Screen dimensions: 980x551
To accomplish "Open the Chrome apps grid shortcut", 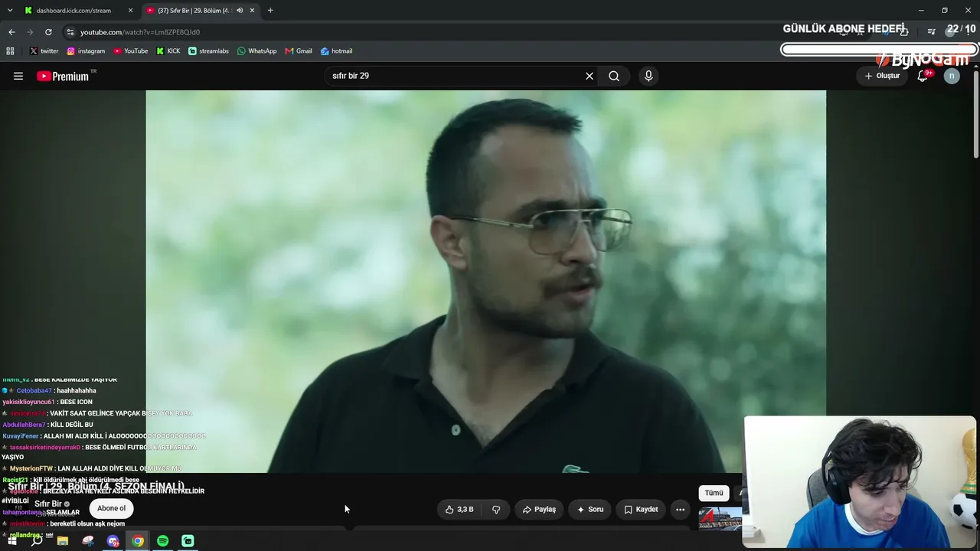I will 10,51.
